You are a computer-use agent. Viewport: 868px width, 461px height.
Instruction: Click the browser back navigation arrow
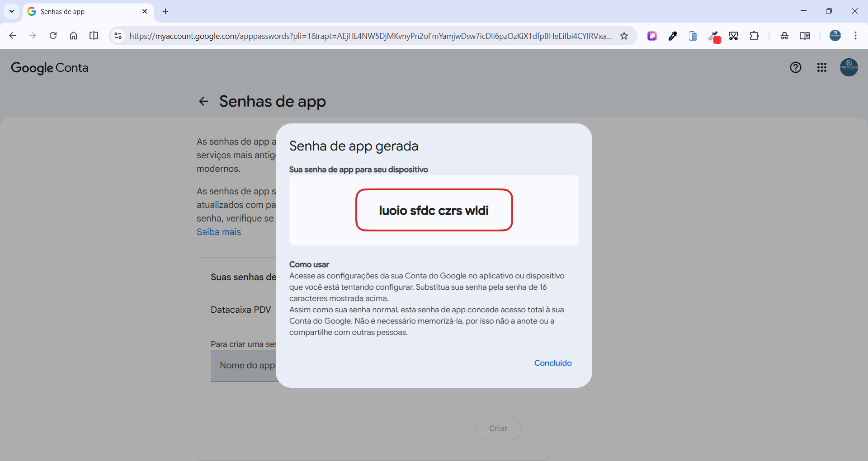point(13,36)
